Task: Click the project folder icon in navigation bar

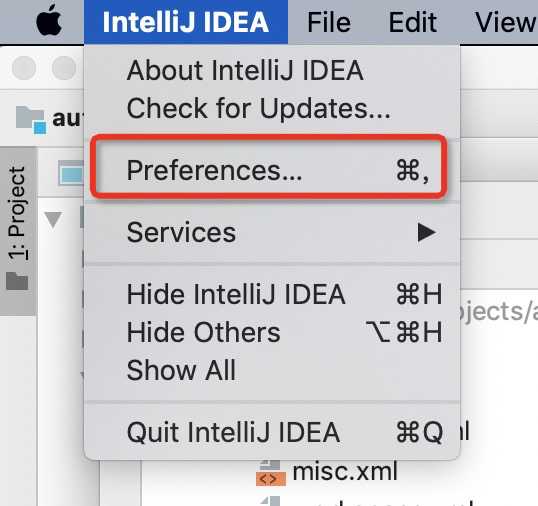Action: 31,120
